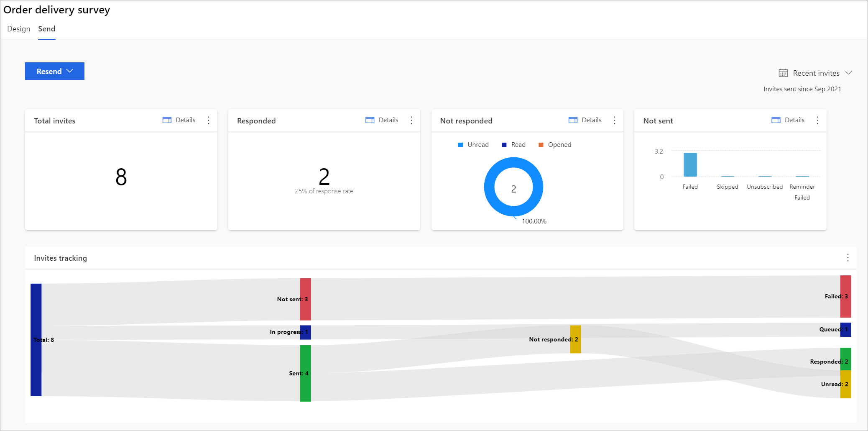Click the Failed bar in Not sent chart

click(x=690, y=165)
